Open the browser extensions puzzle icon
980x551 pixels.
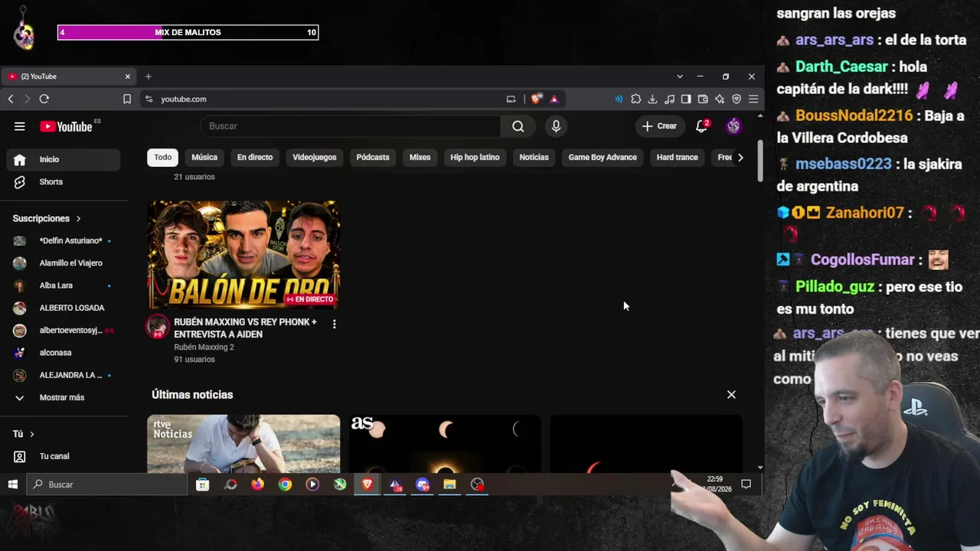(635, 99)
